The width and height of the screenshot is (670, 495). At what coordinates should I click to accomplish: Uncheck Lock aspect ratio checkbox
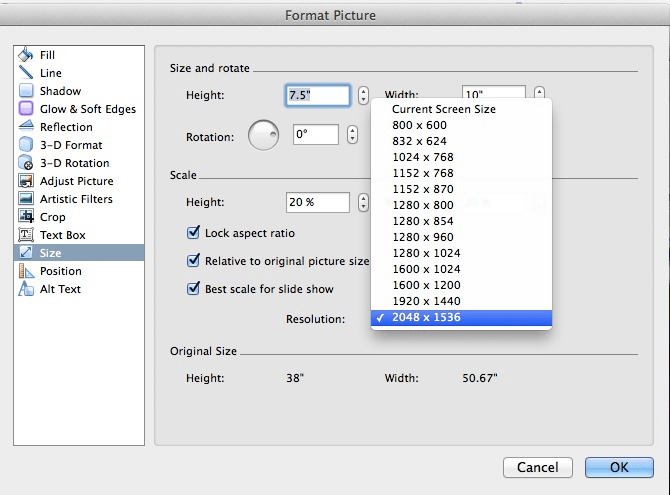coord(194,233)
